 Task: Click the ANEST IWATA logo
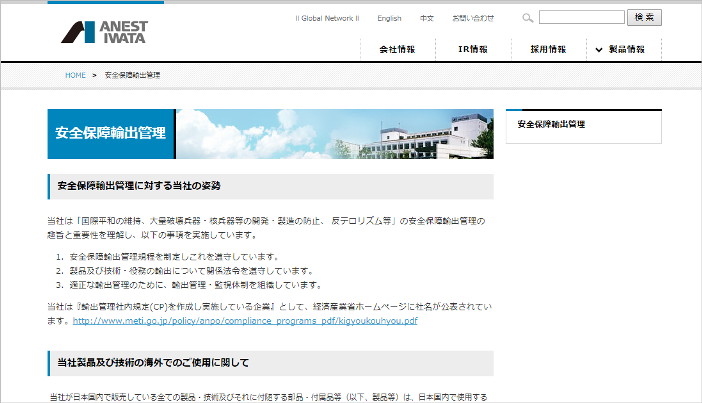point(104,32)
